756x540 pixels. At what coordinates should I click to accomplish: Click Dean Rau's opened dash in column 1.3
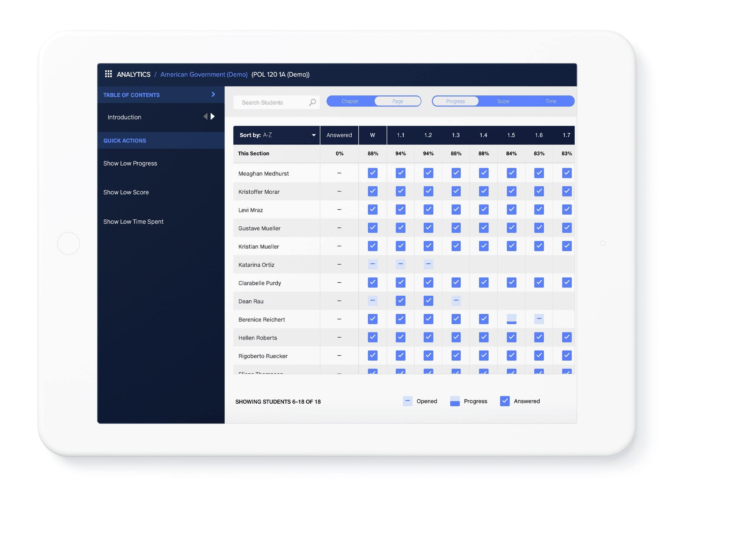tap(456, 301)
